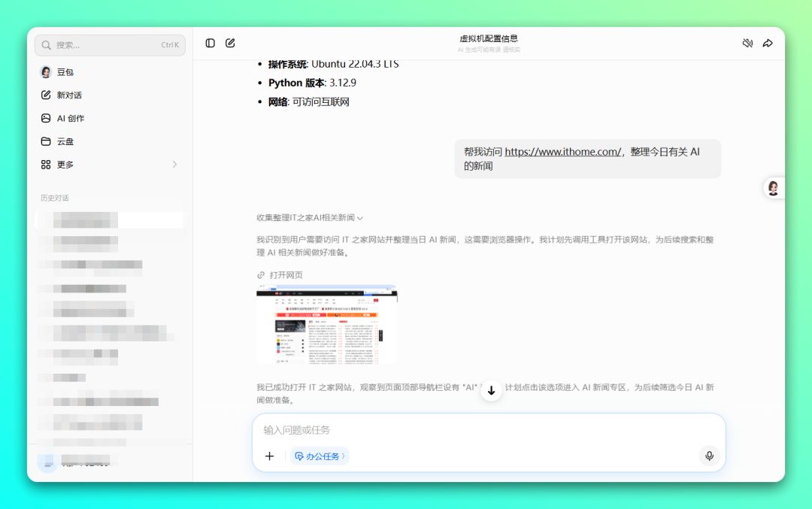Image resolution: width=812 pixels, height=509 pixels.
Task: Click the 网络: 可访问互联网 line
Action: click(x=309, y=102)
